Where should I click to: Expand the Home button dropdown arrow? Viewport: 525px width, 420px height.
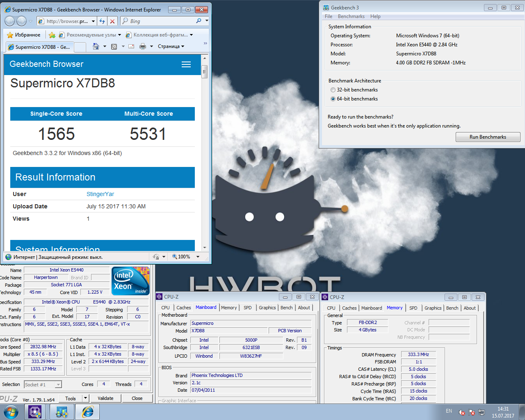(x=105, y=46)
